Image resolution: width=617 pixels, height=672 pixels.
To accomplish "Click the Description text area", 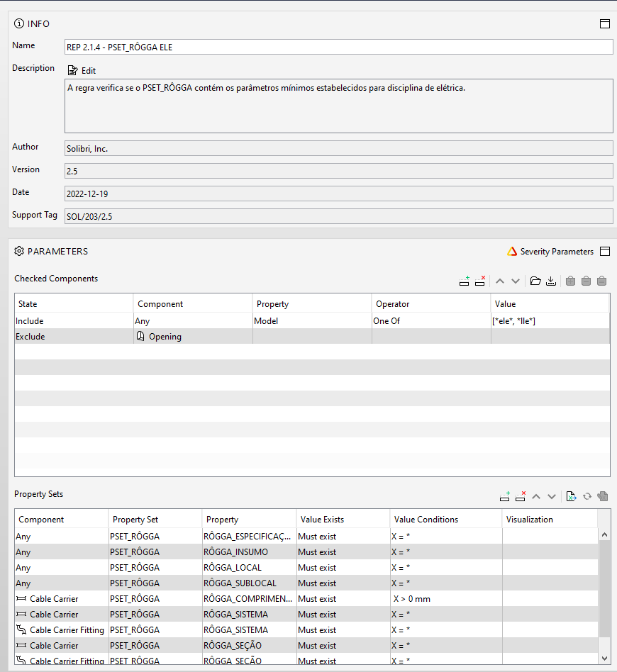I will click(339, 106).
